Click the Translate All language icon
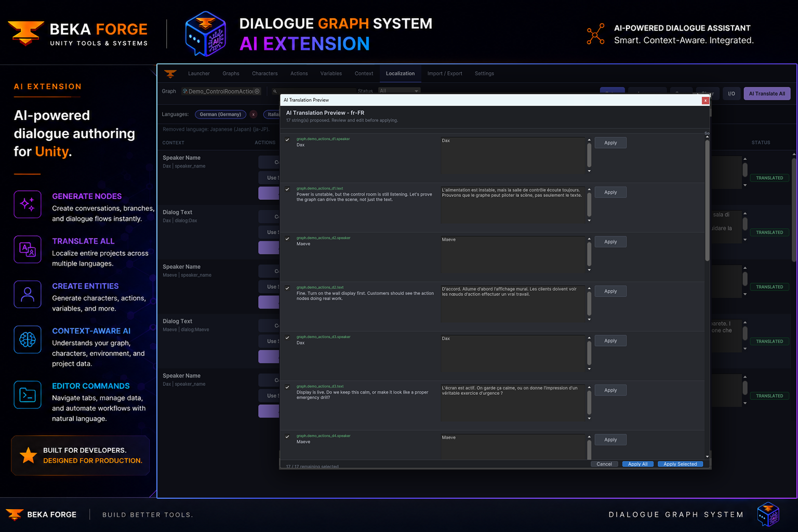The image size is (798, 532). [28, 249]
